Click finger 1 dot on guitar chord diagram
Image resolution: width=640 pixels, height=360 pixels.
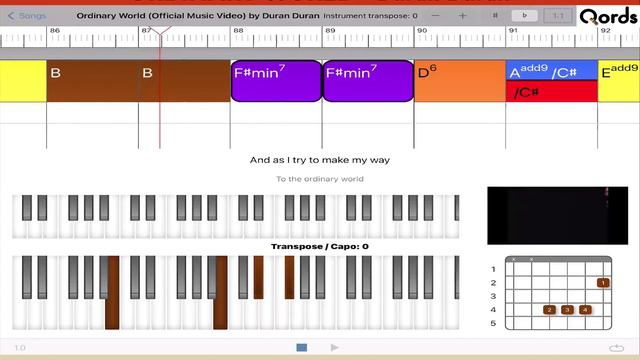(x=603, y=282)
